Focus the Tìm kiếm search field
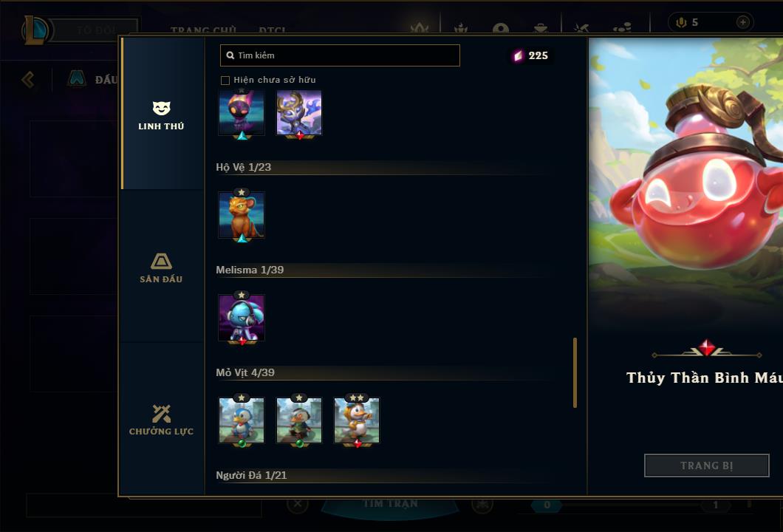This screenshot has width=783, height=532. pos(340,55)
